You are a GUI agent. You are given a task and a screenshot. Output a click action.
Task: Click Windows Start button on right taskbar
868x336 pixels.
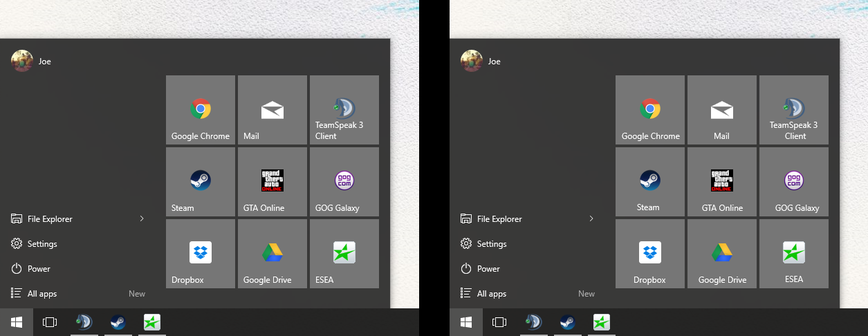466,322
